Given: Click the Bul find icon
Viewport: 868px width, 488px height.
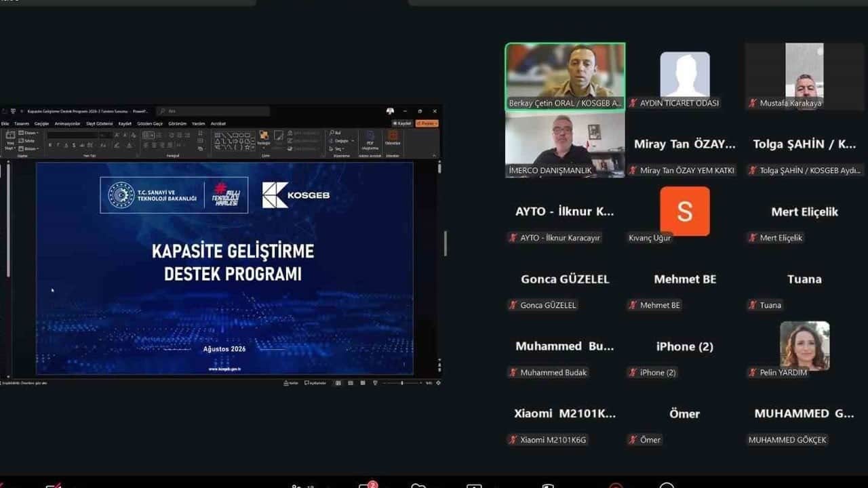Looking at the screenshot, I should (x=336, y=133).
